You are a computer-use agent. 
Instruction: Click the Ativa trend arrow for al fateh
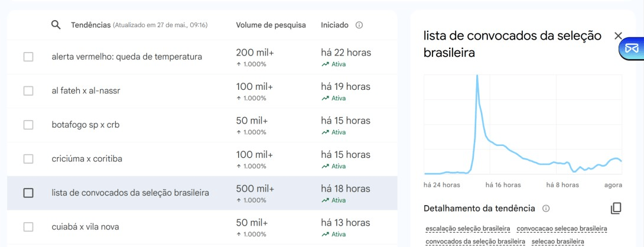click(326, 98)
